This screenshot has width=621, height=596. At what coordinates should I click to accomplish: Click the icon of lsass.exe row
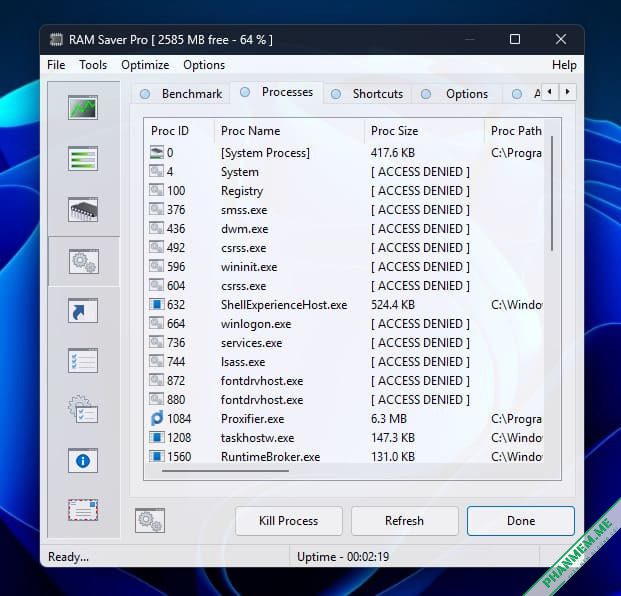pos(156,362)
